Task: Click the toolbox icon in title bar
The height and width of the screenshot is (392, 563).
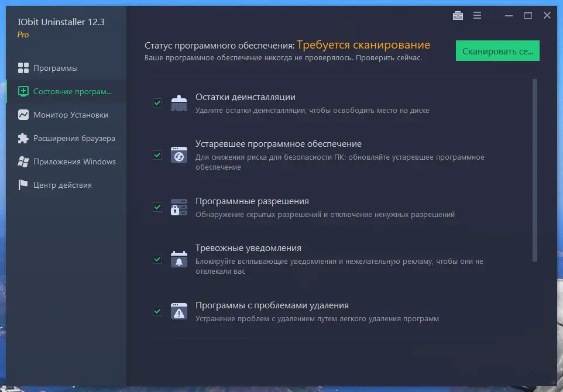Action: point(457,15)
